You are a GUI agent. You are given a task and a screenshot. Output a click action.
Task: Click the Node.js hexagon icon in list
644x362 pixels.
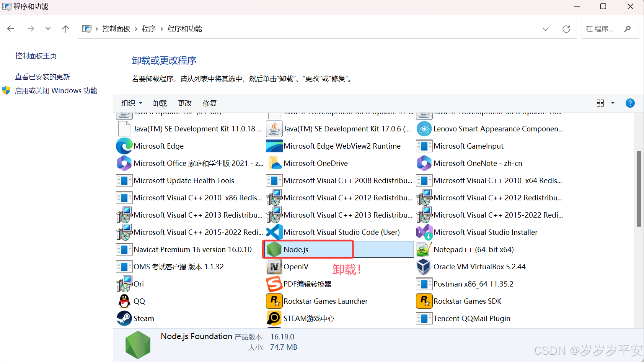click(274, 249)
